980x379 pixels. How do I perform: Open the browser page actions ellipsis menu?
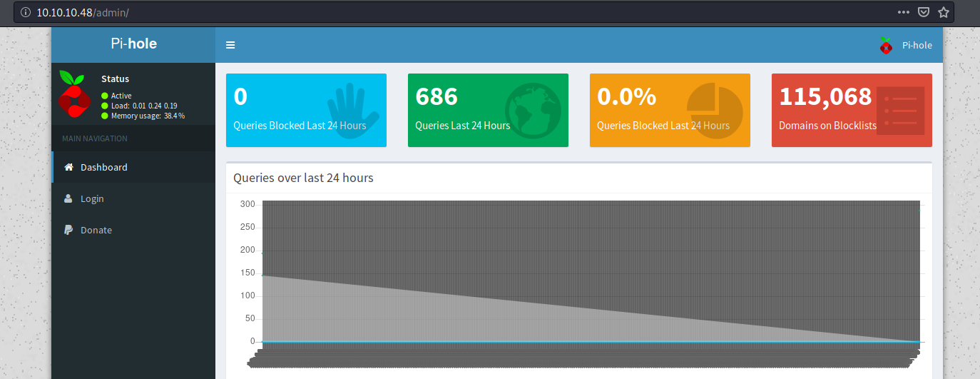pos(903,12)
